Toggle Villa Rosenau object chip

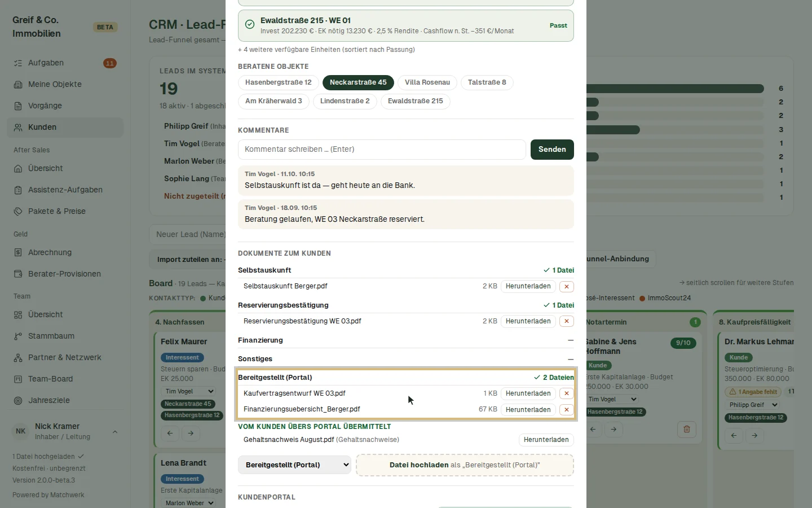[x=427, y=82]
